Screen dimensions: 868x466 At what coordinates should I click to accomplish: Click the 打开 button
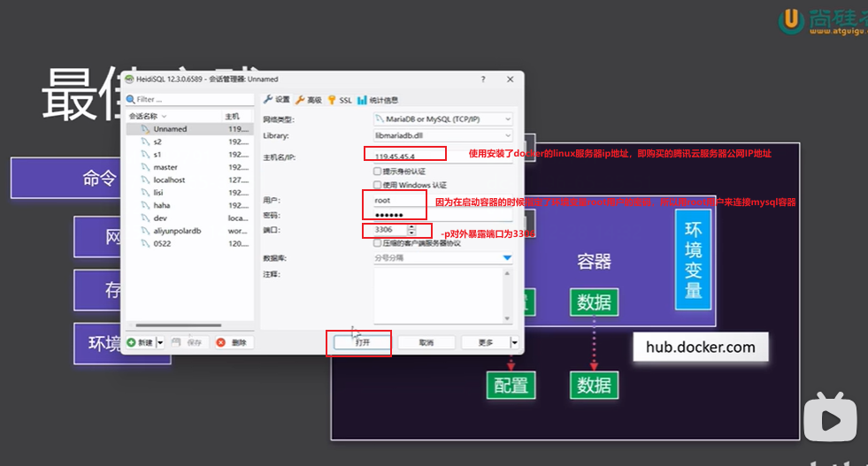pos(362,342)
